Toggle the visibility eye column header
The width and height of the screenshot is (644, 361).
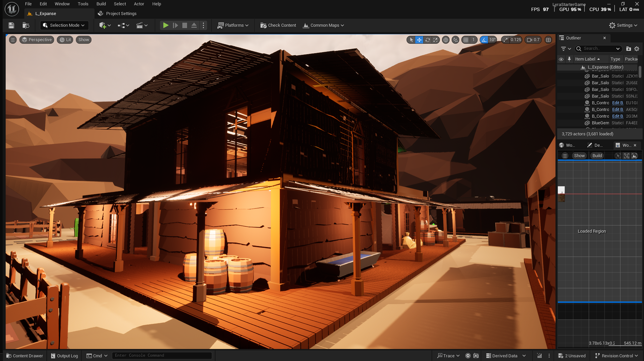[x=561, y=59]
